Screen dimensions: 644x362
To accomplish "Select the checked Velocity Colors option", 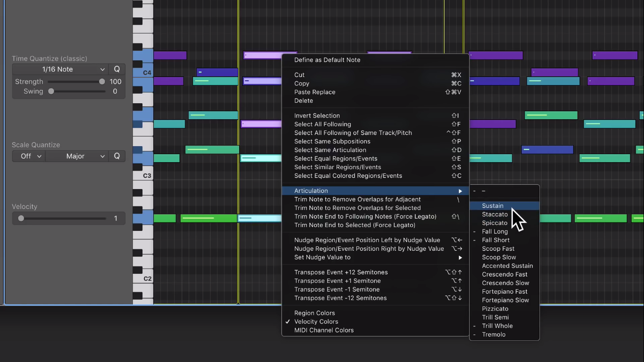I will (x=375, y=321).
